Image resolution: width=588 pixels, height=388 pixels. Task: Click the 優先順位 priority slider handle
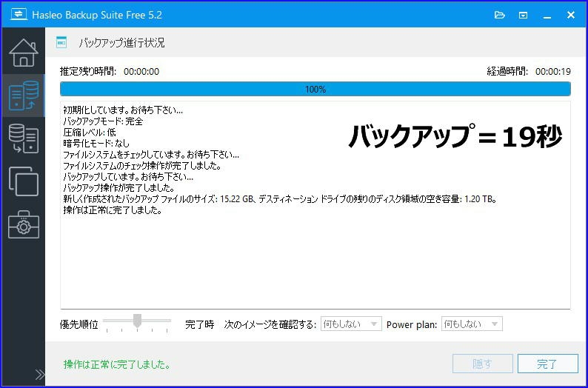tap(138, 321)
